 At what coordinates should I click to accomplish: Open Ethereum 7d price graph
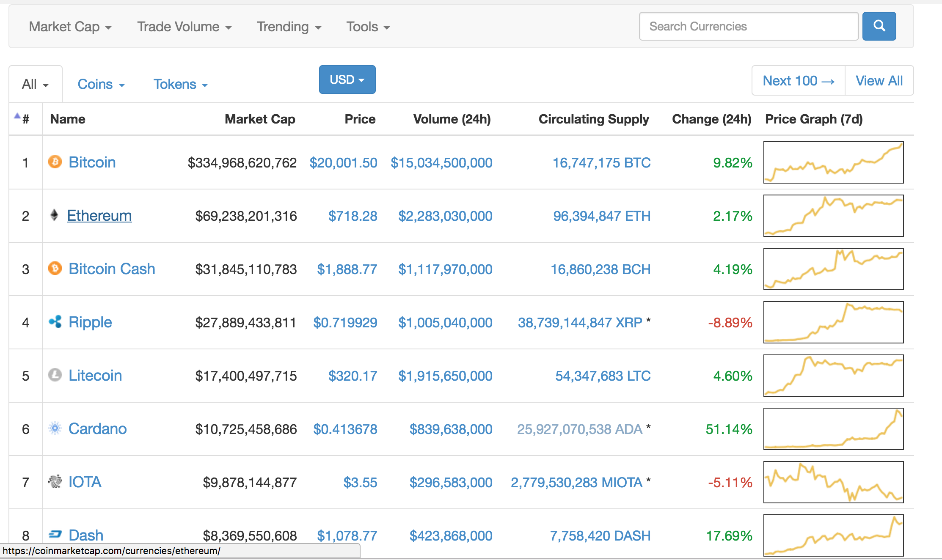coord(833,216)
